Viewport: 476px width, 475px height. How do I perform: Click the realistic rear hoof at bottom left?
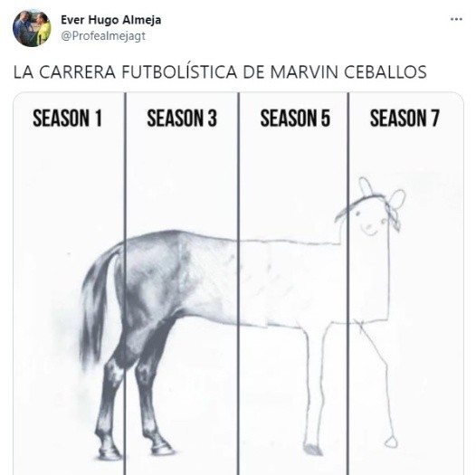109,453
